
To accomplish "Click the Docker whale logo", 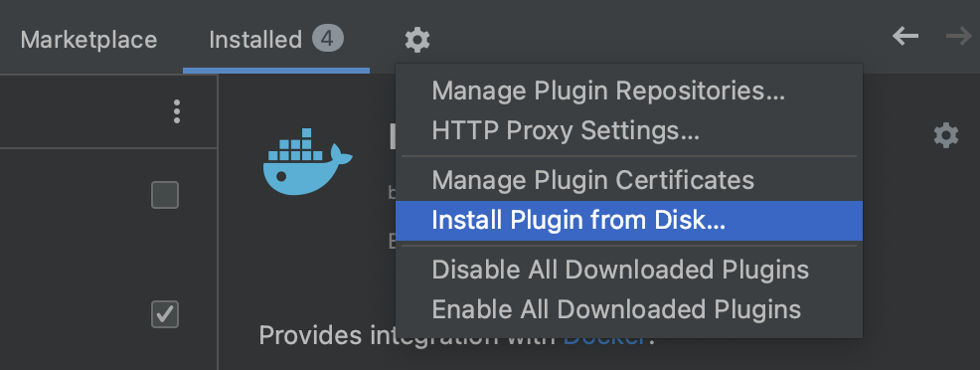I will (307, 162).
